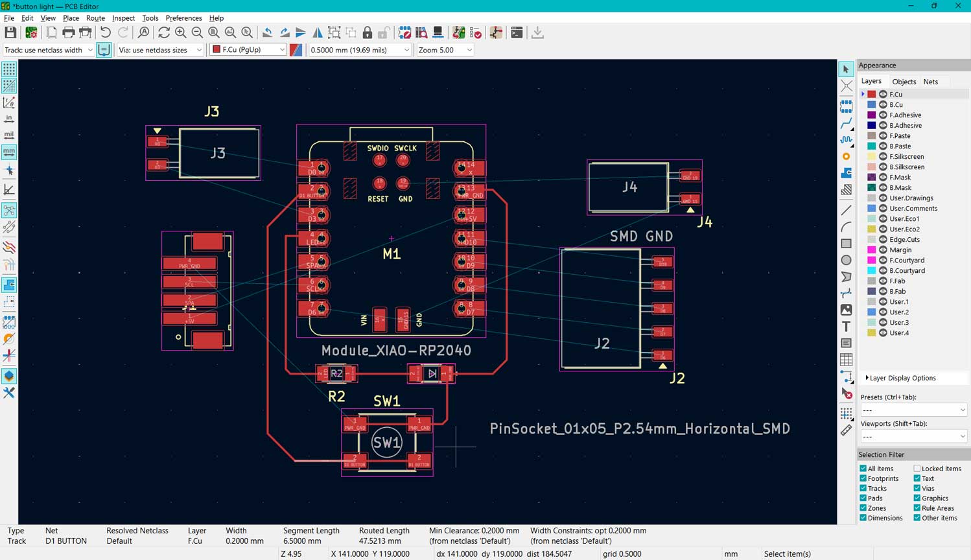Toggle millimeters unit button
Viewport: 971px width, 560px height.
pyautogui.click(x=9, y=152)
